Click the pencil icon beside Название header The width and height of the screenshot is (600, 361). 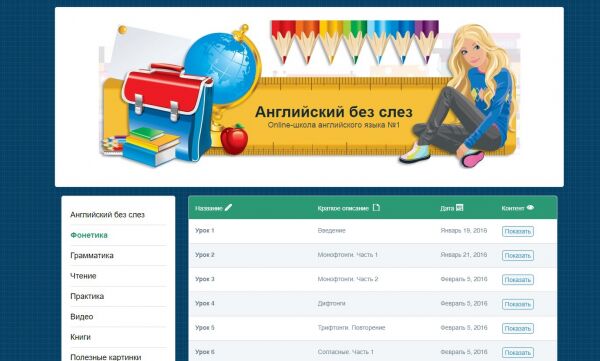tap(228, 207)
